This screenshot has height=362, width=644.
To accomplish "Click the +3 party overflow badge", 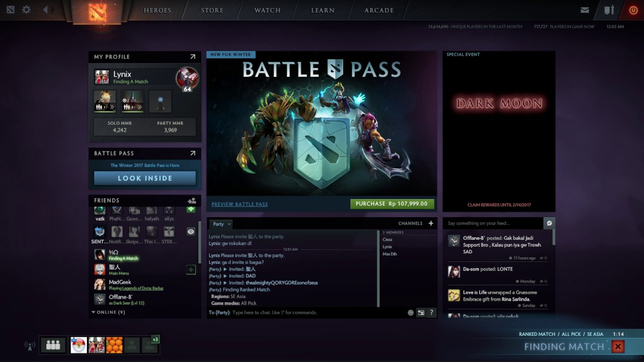I will 155,339.
